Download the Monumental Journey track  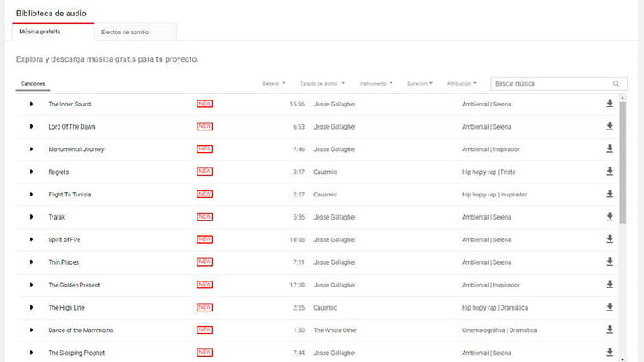tap(610, 148)
